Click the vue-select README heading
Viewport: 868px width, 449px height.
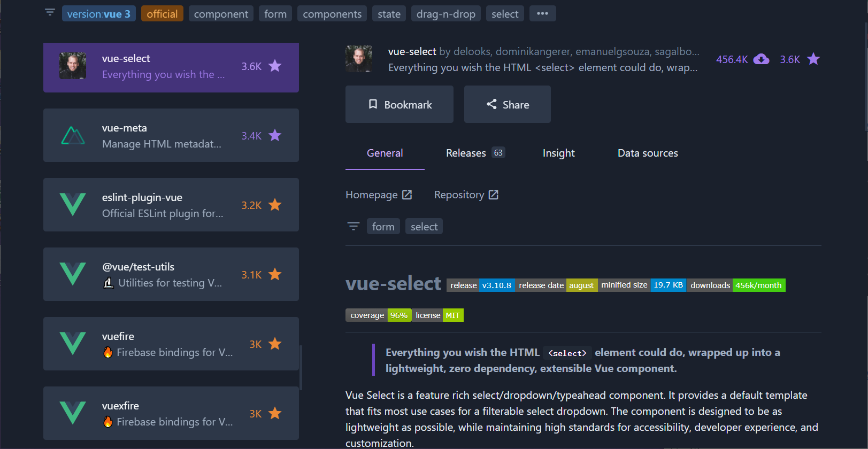click(393, 283)
